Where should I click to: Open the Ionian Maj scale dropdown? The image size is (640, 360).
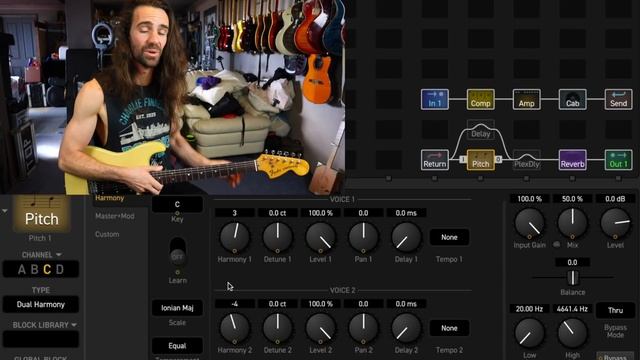click(x=177, y=308)
